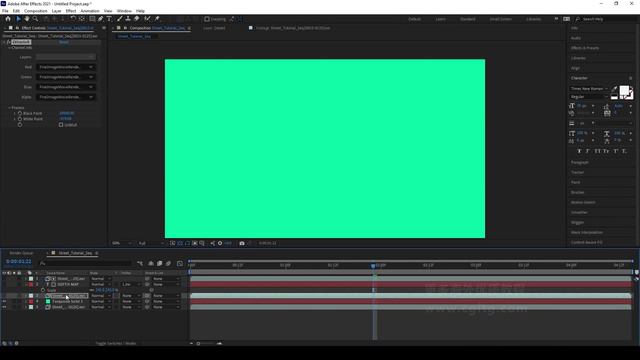640x360 pixels.
Task: Select the Clone Stamp tool
Action: (128, 19)
